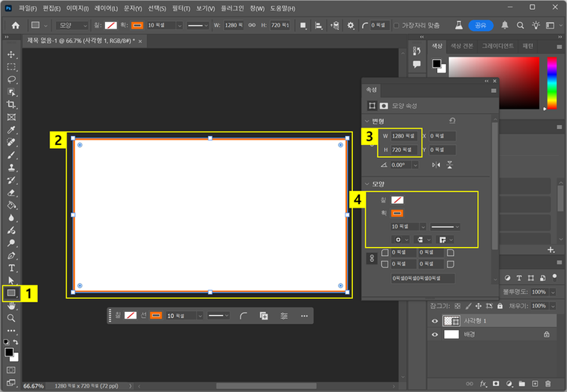Collapse the 변형 section
Image resolution: width=567 pixels, height=392 pixels.
pos(368,122)
